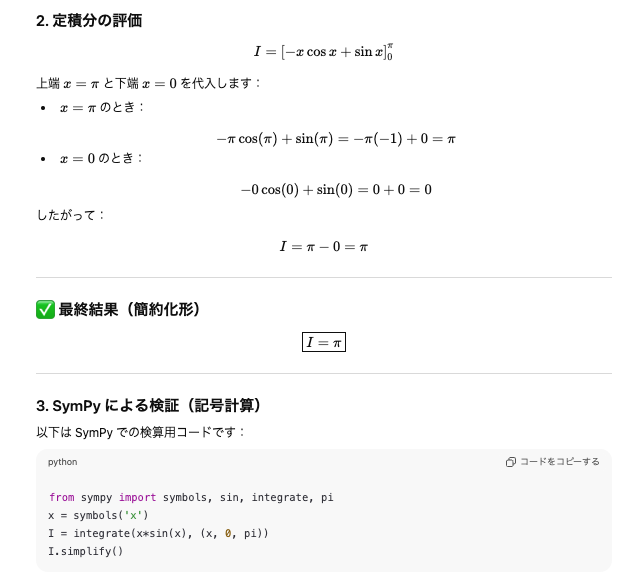Click the copy icon in the code block header

point(511,462)
